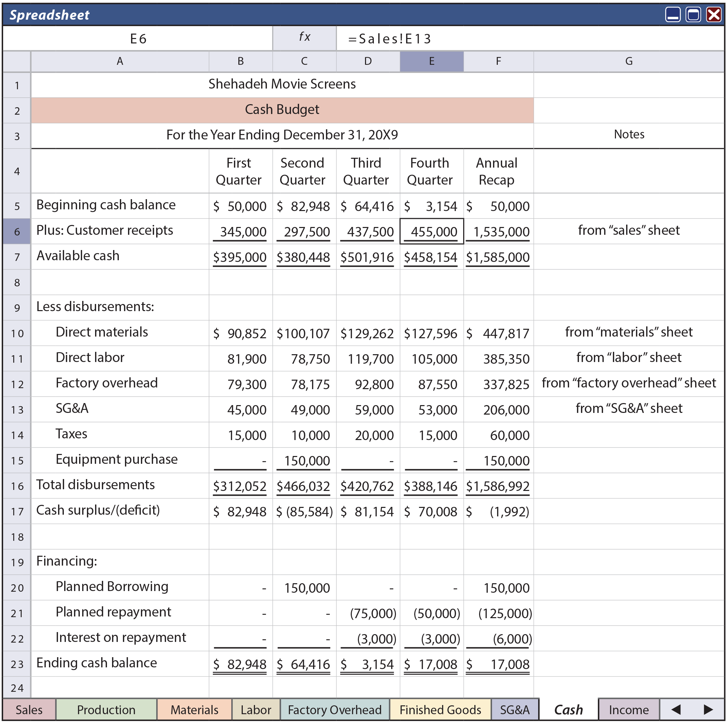Click the Cash Budget title cell

282,110
